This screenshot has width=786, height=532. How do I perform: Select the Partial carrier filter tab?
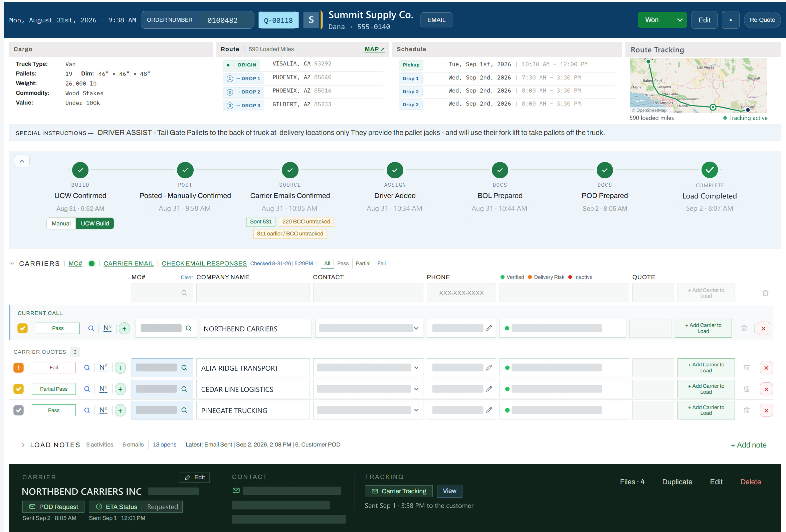pyautogui.click(x=363, y=263)
